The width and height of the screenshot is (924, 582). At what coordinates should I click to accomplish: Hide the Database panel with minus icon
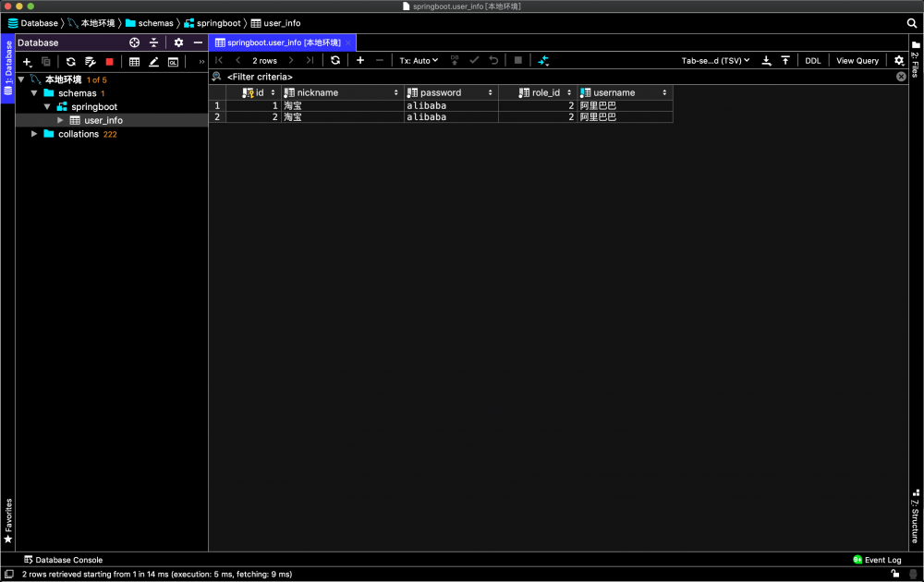[198, 42]
